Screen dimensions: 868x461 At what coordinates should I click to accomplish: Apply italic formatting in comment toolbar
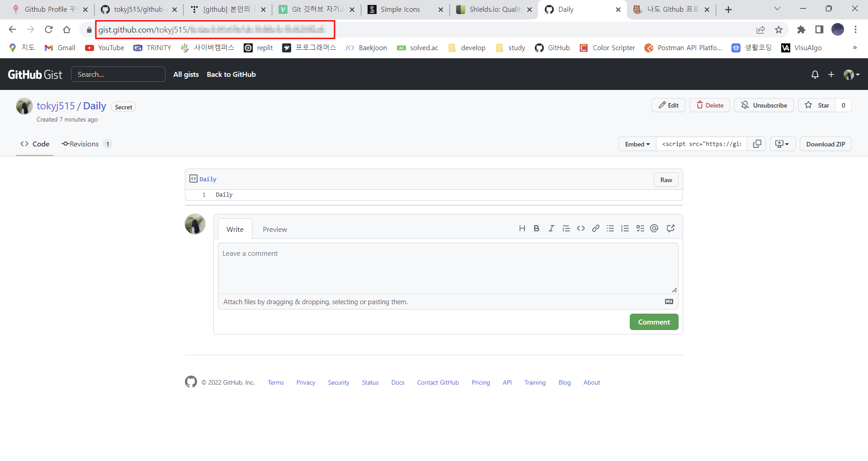(551, 229)
